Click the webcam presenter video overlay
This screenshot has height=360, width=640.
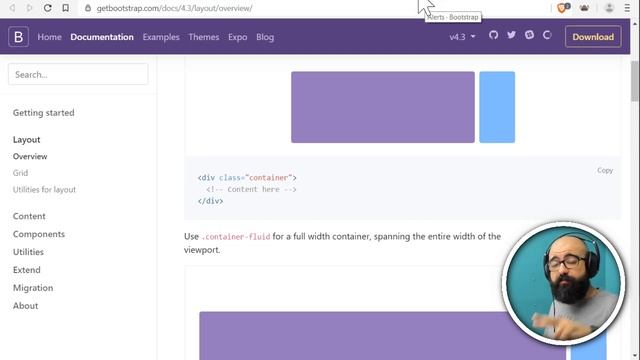563,284
